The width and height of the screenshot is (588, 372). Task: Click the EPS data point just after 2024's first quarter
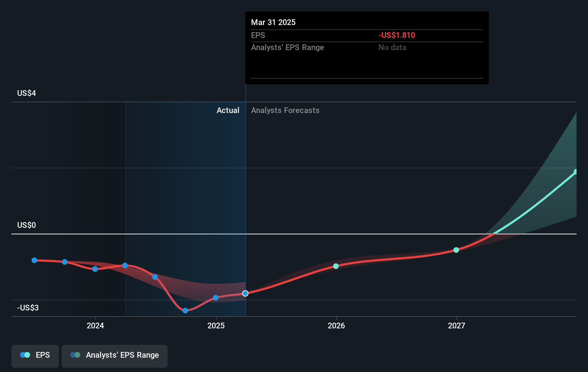tap(125, 265)
